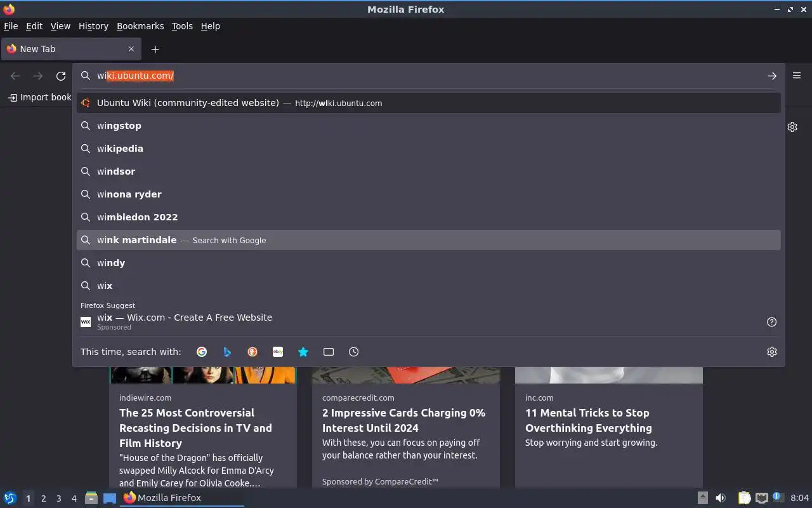
Task: Open search settings gear in dropdown
Action: (x=772, y=352)
